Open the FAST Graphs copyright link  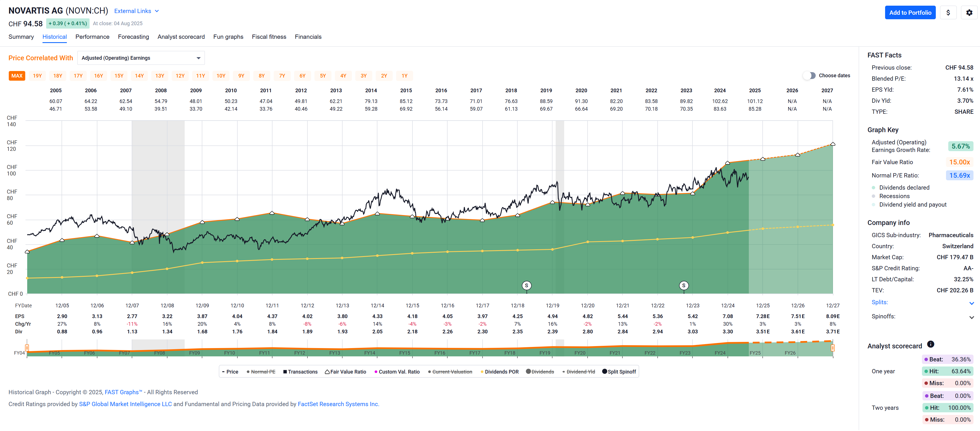click(x=123, y=392)
